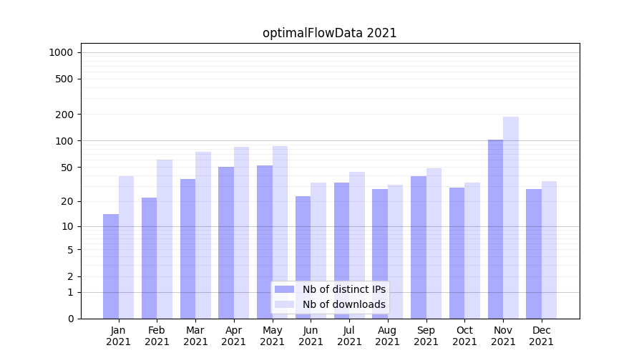Image resolution: width=644 pixels, height=358 pixels.
Task: Select the Jun 2021 downloads bar
Action: point(318,251)
